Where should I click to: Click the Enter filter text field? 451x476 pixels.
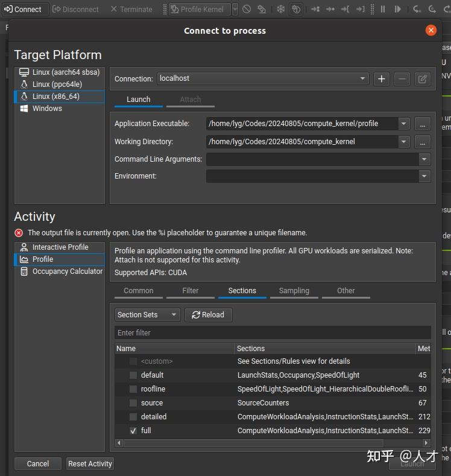[273, 333]
